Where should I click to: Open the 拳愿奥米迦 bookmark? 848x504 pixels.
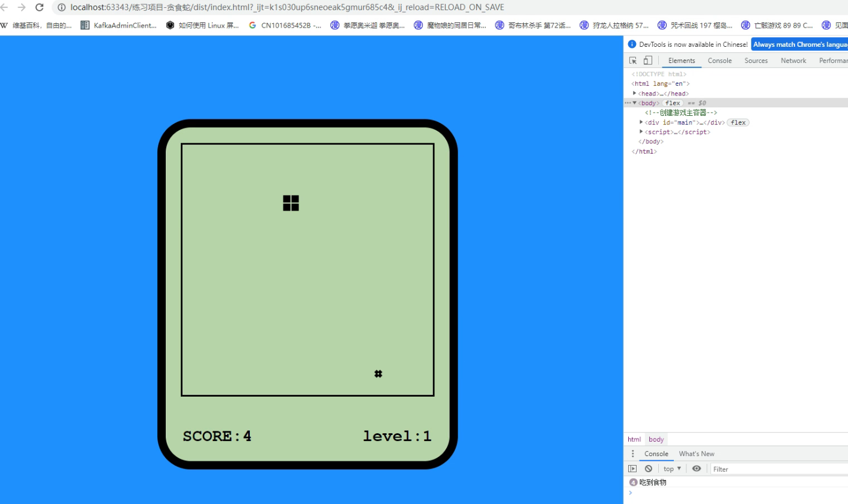[368, 25]
